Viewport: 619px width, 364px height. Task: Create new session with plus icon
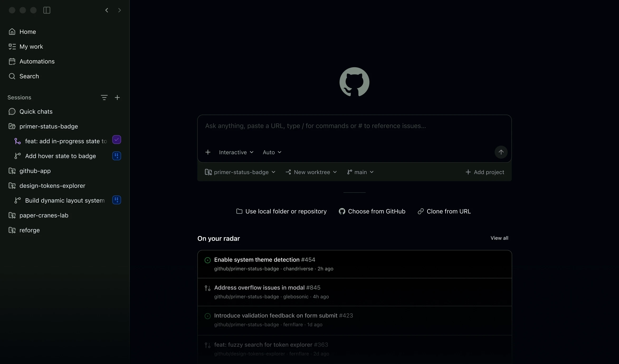tap(117, 98)
